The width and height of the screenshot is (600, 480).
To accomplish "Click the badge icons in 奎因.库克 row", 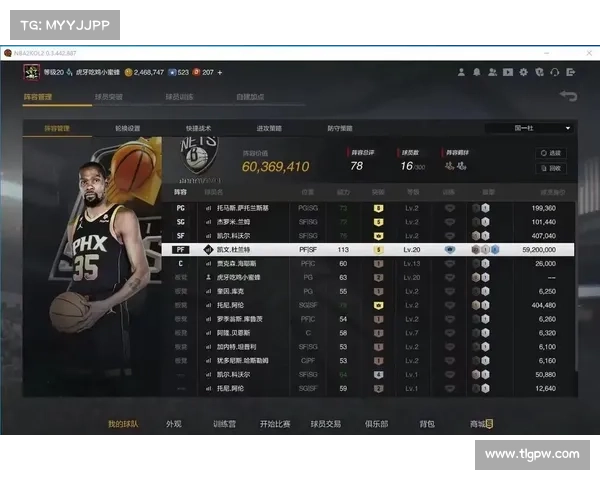I will [x=481, y=291].
